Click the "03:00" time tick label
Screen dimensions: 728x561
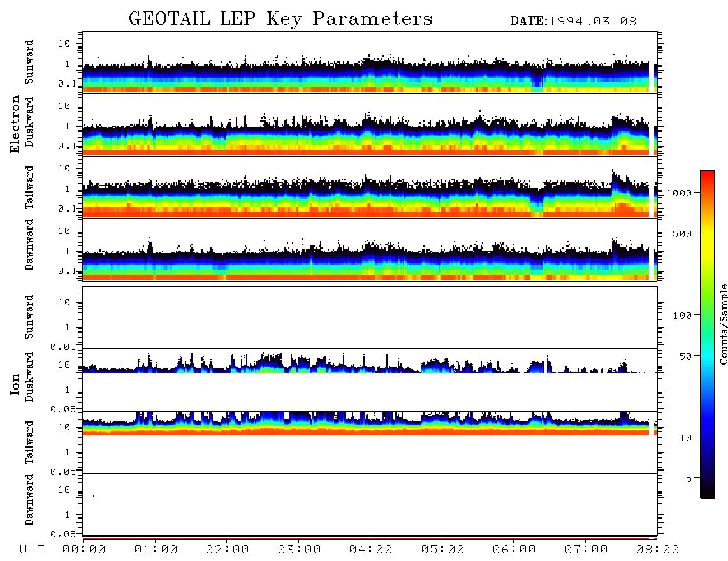click(300, 550)
